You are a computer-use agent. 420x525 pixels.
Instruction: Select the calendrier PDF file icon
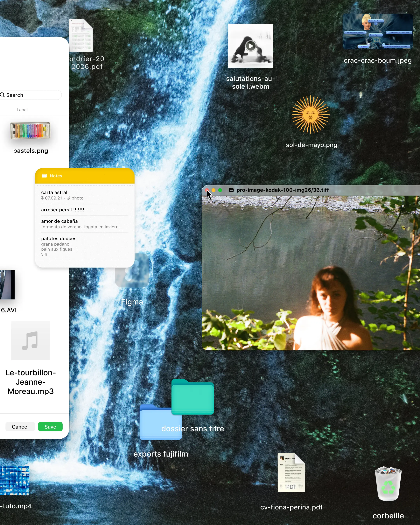pos(81,35)
